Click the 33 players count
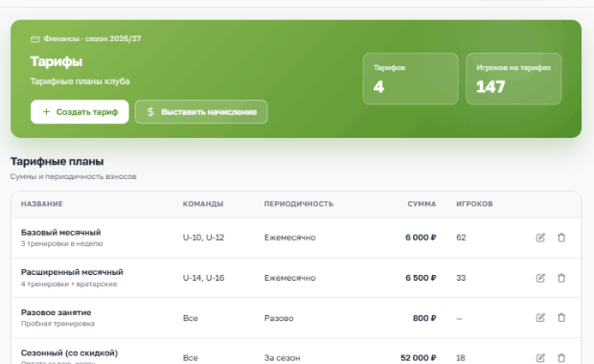The height and width of the screenshot is (364, 594). pos(461,278)
